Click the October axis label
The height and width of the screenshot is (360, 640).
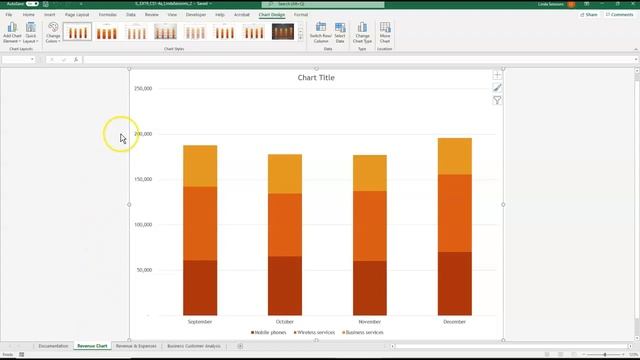click(x=285, y=322)
